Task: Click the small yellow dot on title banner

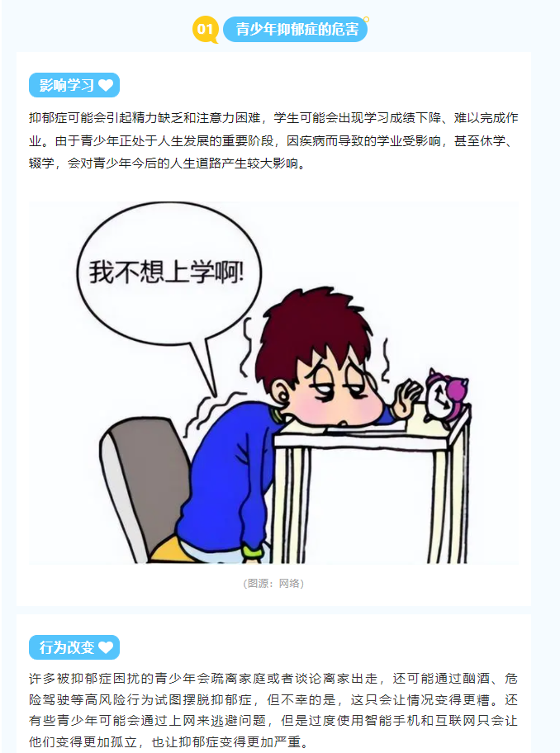Action: [x=366, y=20]
